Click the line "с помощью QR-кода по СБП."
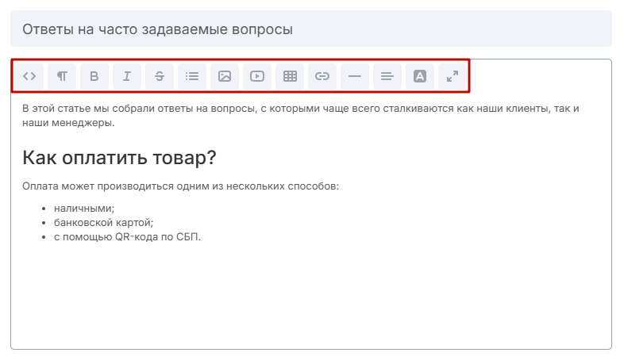624x364 pixels. 127,237
